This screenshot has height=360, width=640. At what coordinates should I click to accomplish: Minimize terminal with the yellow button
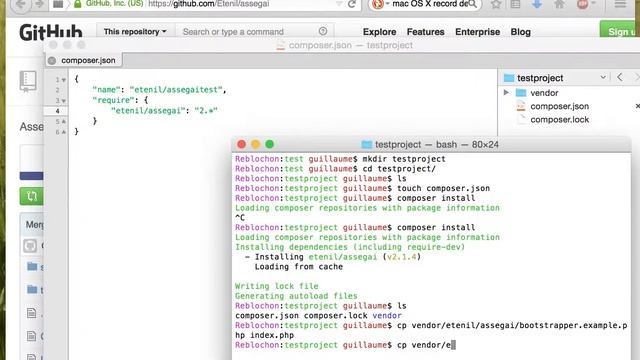click(x=256, y=144)
